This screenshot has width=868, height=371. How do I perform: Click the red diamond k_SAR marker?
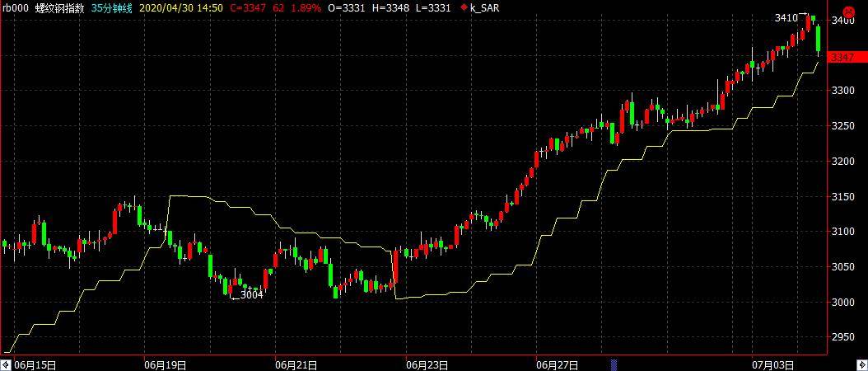click(x=464, y=8)
